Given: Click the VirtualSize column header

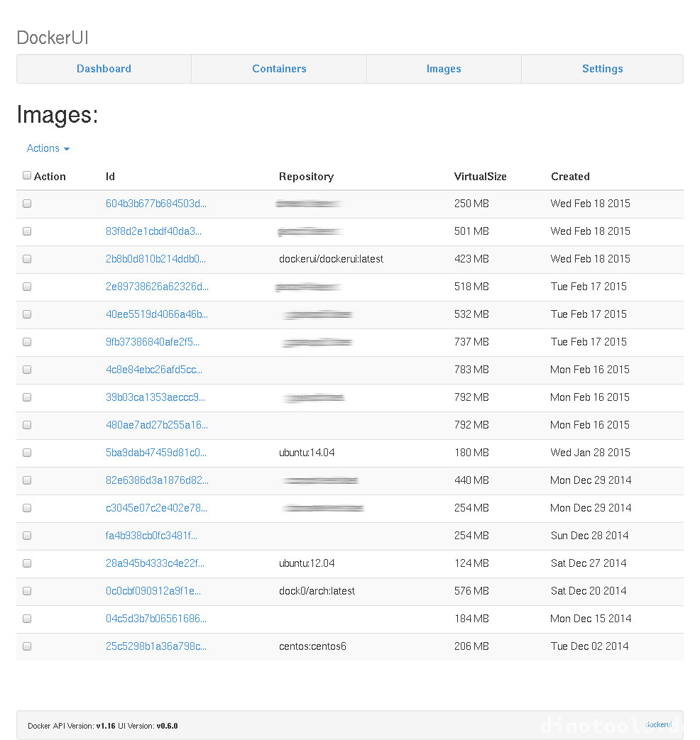Looking at the screenshot, I should pos(480,177).
